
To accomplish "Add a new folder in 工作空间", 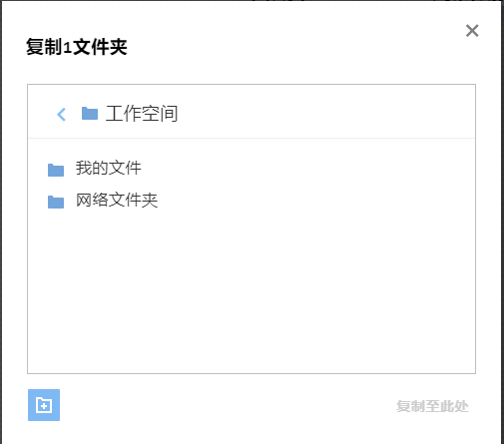I will 44,405.
